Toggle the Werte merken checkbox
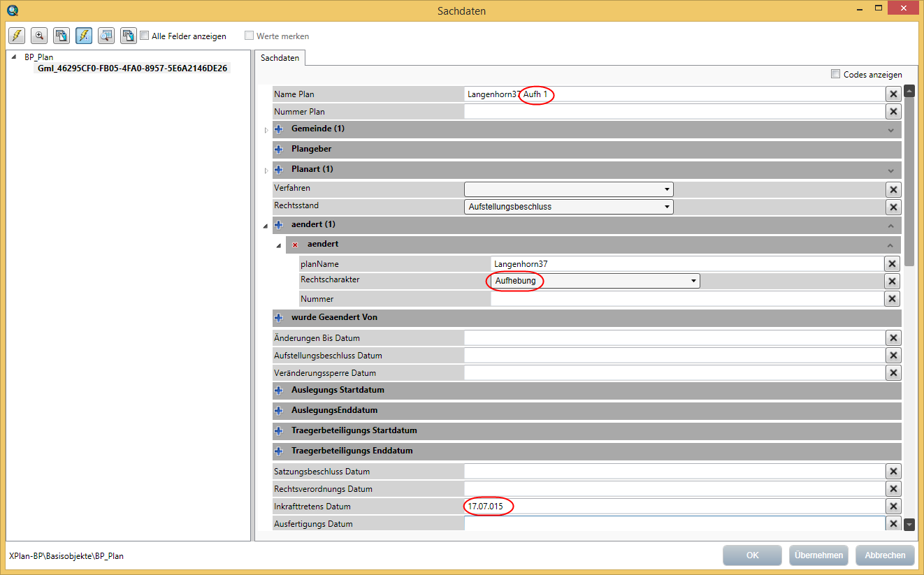Screen dimensions: 924x575 [x=250, y=36]
